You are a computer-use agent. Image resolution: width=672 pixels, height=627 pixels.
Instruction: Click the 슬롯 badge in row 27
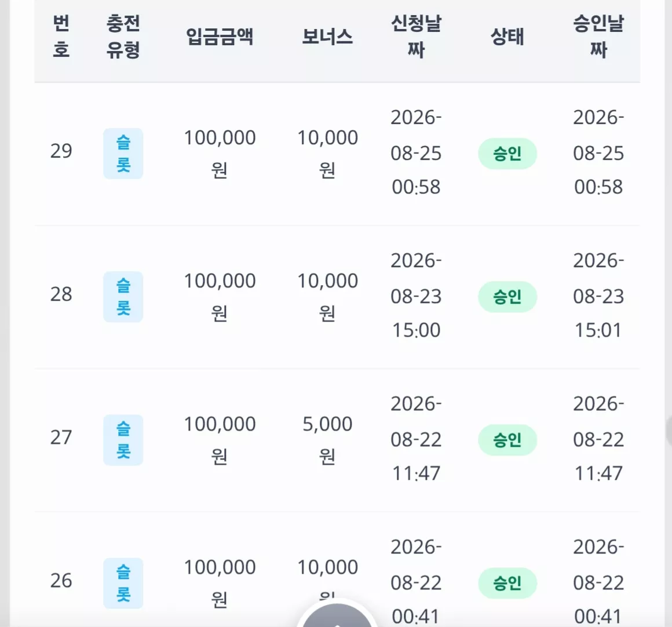(123, 440)
